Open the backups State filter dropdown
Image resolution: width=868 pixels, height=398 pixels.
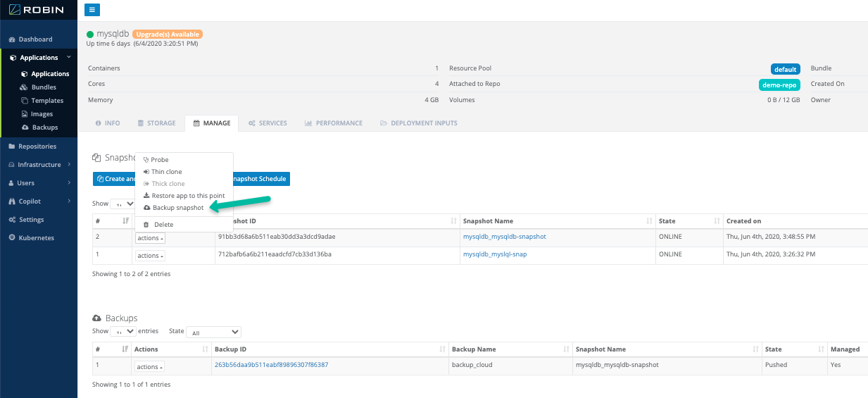pos(214,332)
